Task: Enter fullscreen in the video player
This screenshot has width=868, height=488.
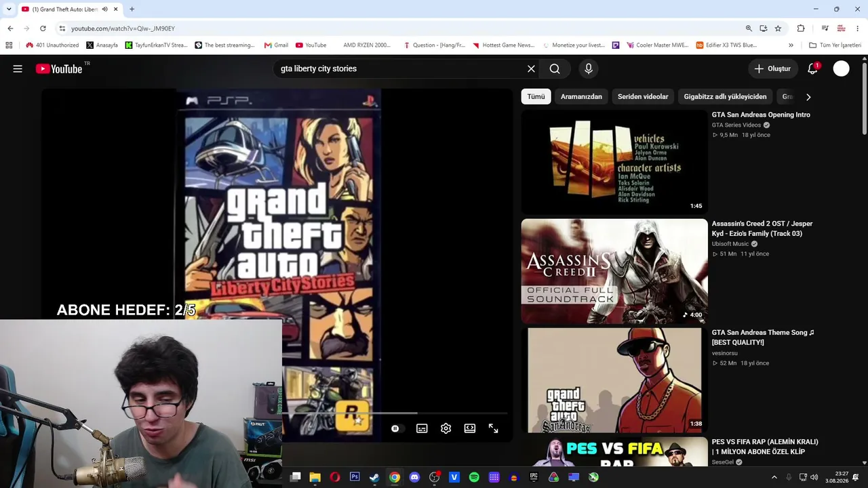Action: coord(493,428)
